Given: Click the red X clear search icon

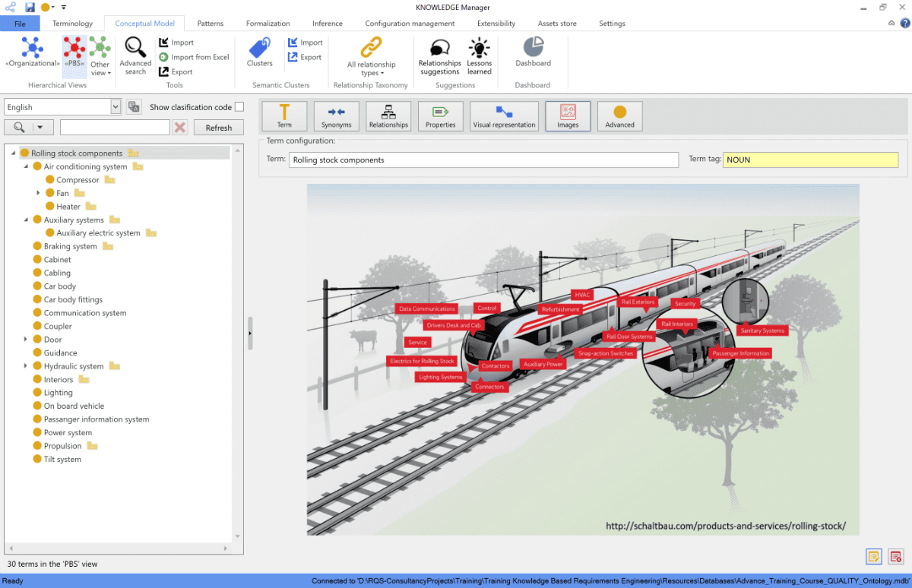Looking at the screenshot, I should click(x=180, y=127).
